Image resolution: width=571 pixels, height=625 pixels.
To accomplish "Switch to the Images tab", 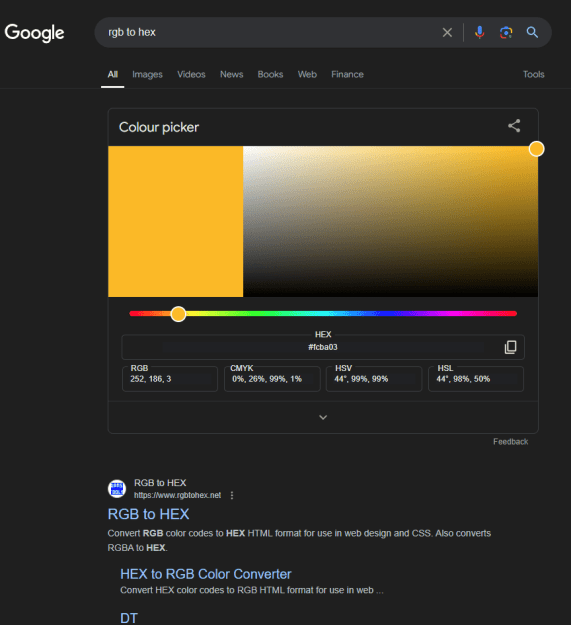I will 147,75.
